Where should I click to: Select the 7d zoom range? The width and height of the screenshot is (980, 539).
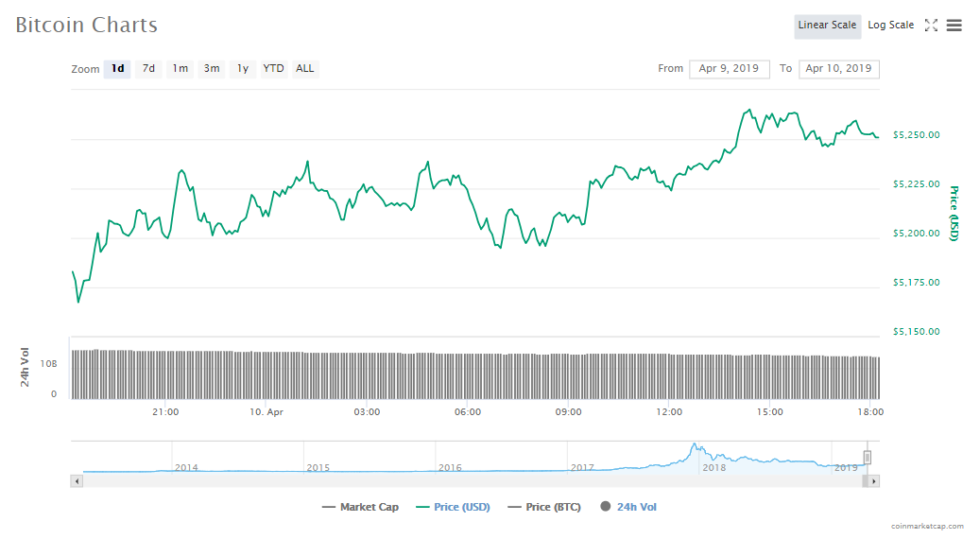pyautogui.click(x=148, y=69)
